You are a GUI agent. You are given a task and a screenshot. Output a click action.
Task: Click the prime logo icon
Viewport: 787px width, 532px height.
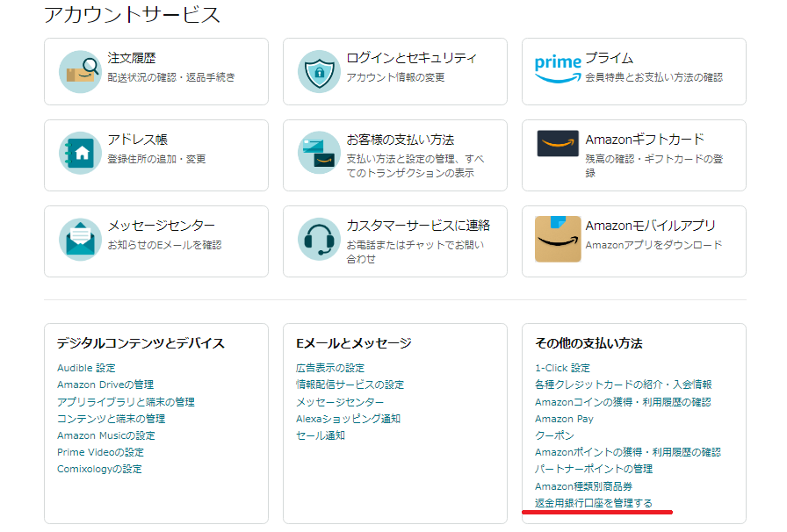pos(558,69)
